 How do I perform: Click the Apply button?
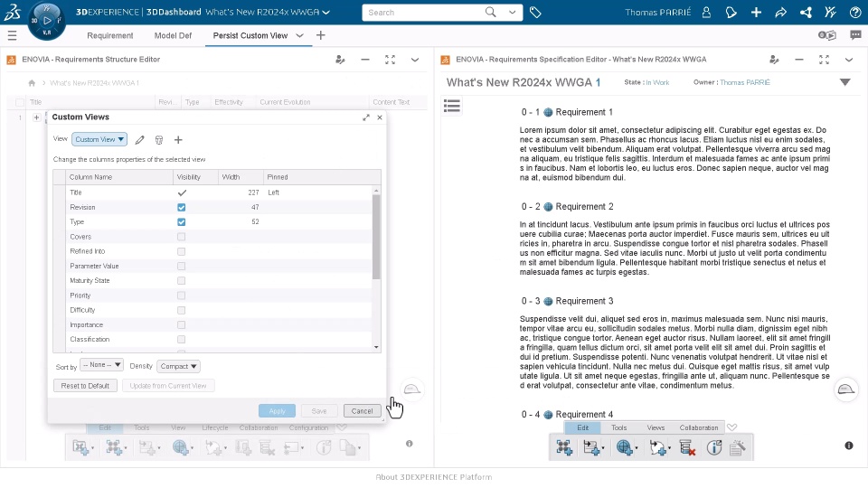tap(277, 411)
